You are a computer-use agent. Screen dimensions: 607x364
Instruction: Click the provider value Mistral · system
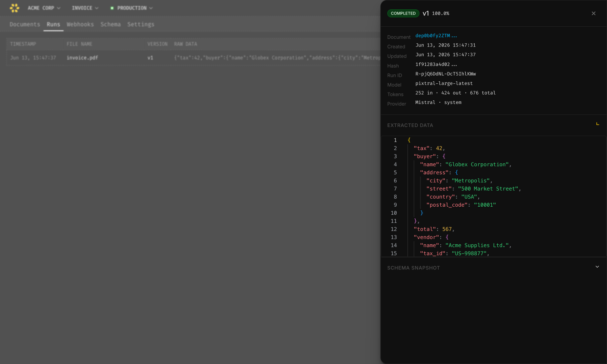[438, 102]
